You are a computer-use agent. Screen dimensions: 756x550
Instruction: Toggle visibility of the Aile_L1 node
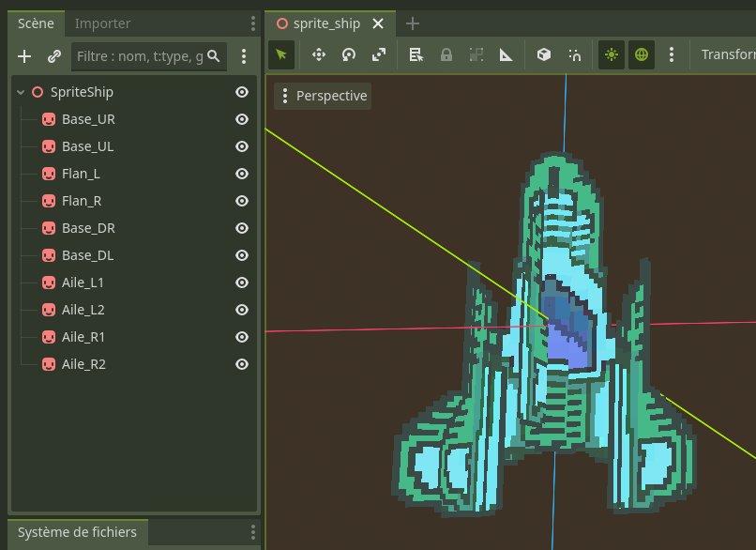pyautogui.click(x=242, y=283)
